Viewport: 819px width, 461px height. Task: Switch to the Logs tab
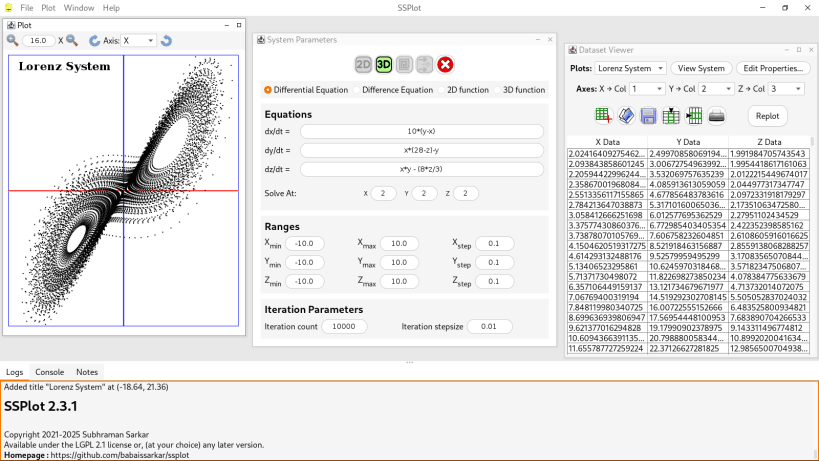15,372
